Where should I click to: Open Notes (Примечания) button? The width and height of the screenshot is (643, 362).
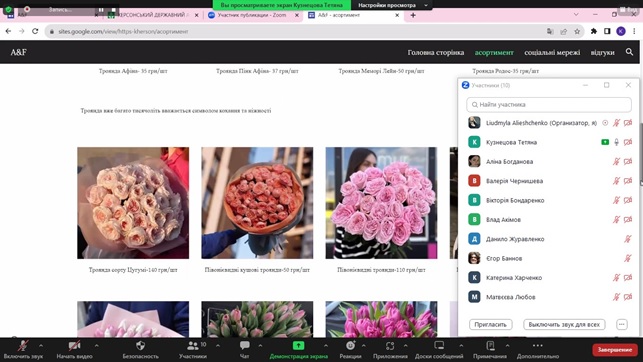(x=490, y=350)
